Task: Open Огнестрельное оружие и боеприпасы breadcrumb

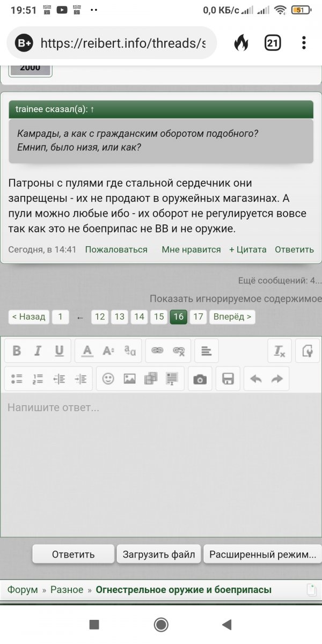Action: click(x=184, y=590)
